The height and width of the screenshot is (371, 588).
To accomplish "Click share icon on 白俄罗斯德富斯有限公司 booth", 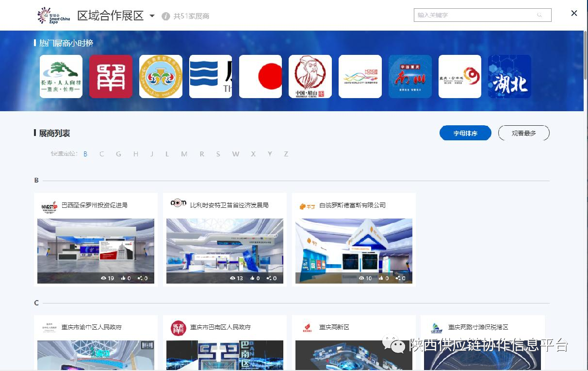I will pyautogui.click(x=398, y=278).
